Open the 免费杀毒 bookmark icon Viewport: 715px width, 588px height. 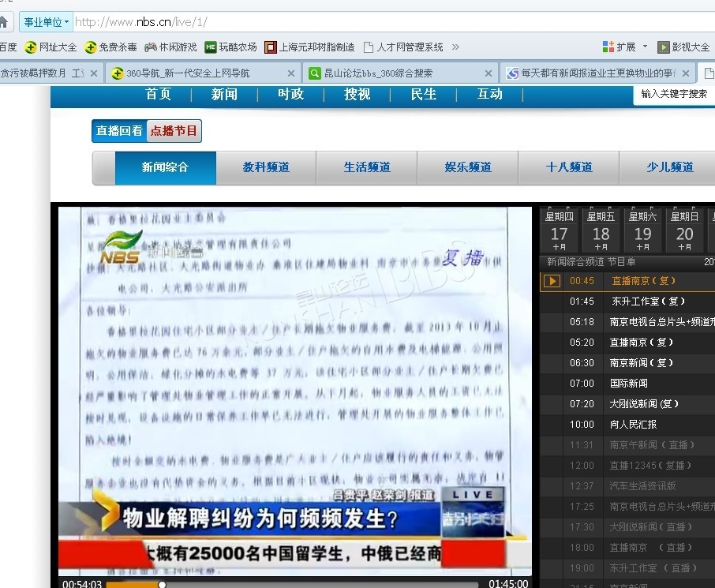pos(90,47)
